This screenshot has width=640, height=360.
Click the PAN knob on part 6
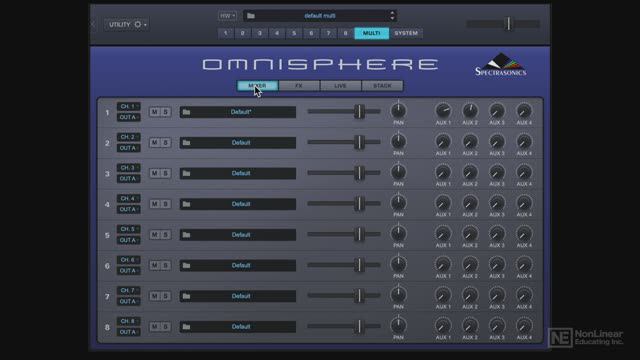click(x=398, y=264)
